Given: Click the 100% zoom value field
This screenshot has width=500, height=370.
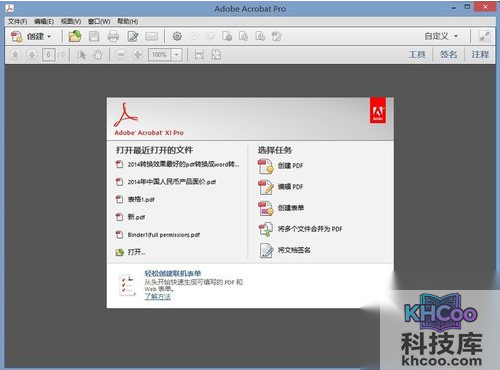Looking at the screenshot, I should [x=160, y=55].
